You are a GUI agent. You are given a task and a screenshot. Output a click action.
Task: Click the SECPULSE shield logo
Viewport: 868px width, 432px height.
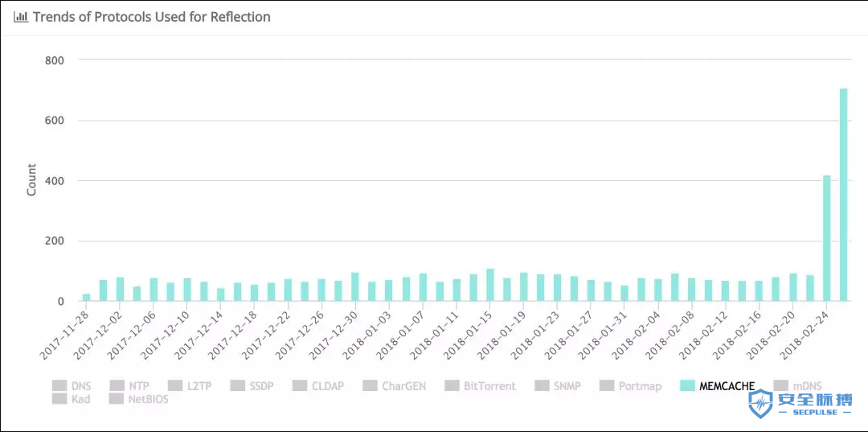[760, 404]
